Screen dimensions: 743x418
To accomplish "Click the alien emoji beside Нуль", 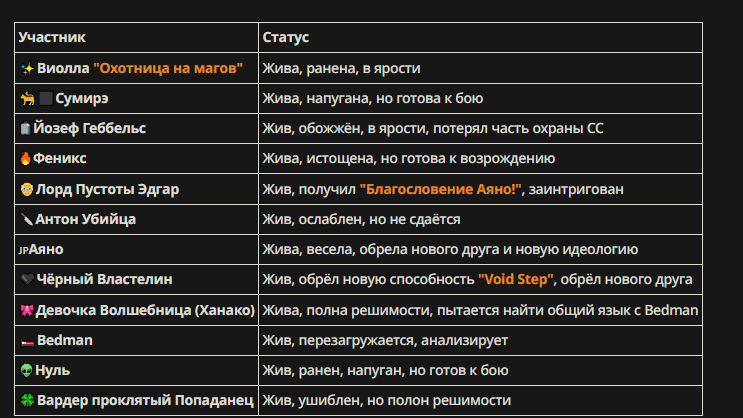I will (27, 370).
